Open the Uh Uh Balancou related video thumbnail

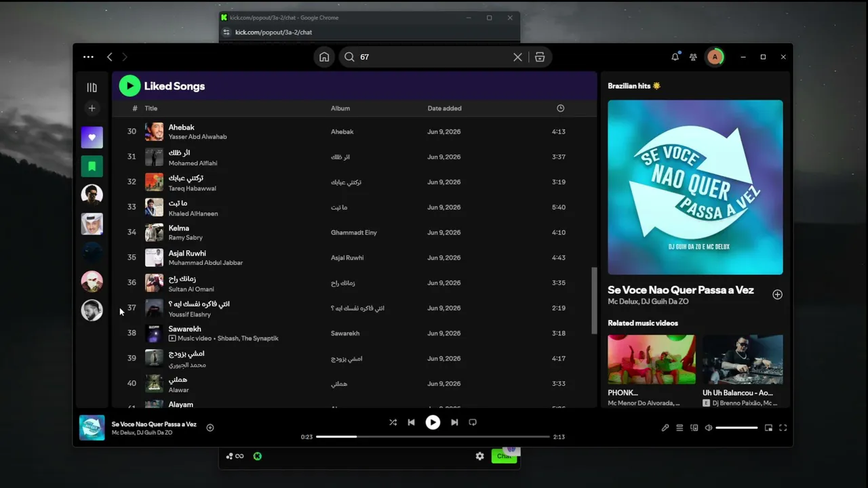pyautogui.click(x=743, y=359)
